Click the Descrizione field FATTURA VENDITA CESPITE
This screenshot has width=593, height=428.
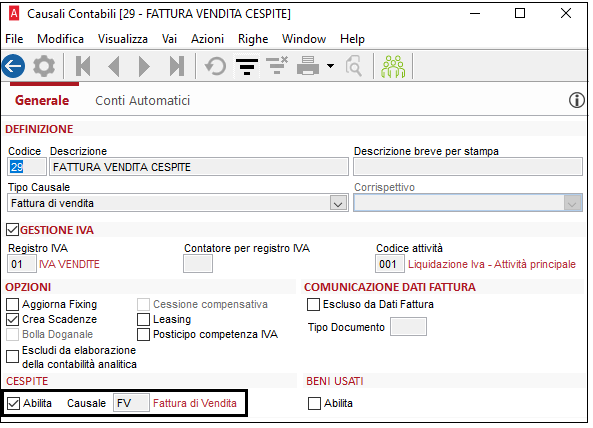(199, 167)
